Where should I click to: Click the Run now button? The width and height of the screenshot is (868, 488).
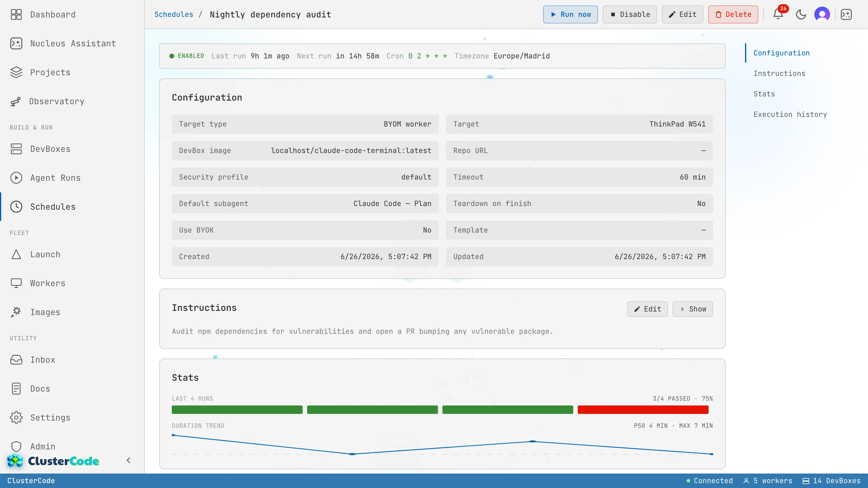(571, 14)
